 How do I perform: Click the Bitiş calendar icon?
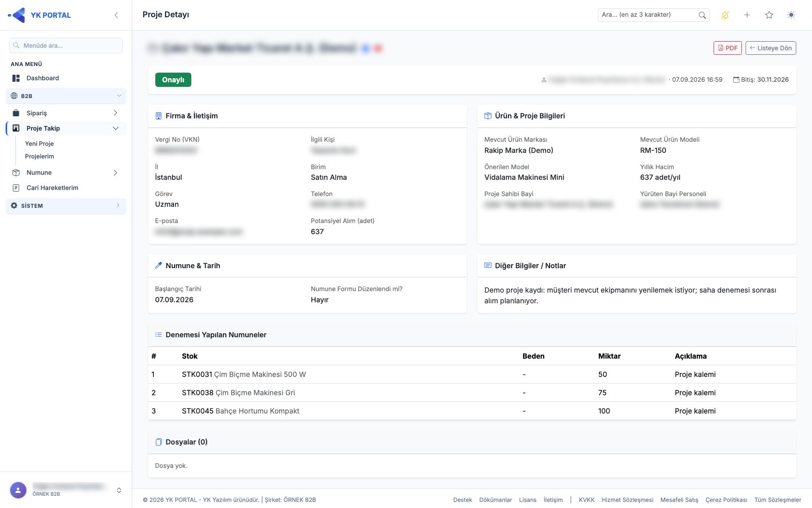(736, 80)
